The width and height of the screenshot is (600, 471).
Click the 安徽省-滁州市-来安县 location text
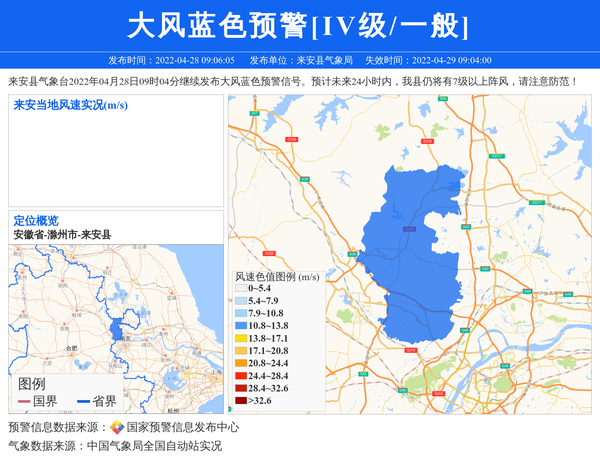pos(62,235)
